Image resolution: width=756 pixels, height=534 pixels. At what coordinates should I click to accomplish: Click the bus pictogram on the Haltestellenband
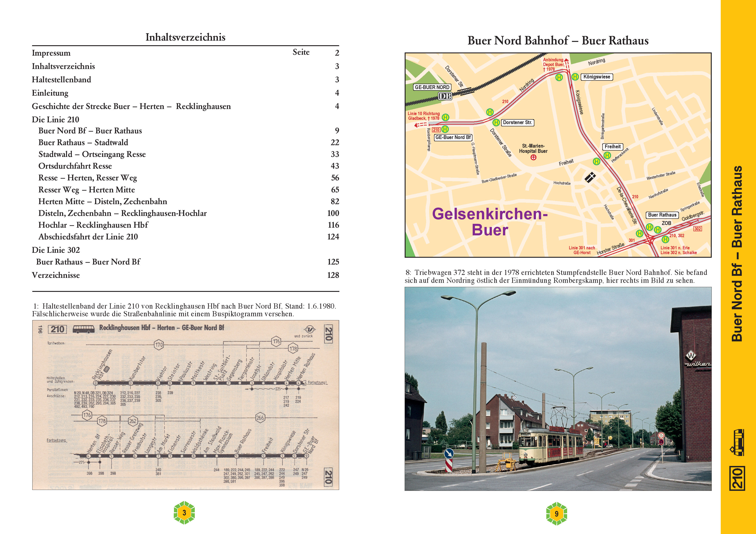coord(84,329)
